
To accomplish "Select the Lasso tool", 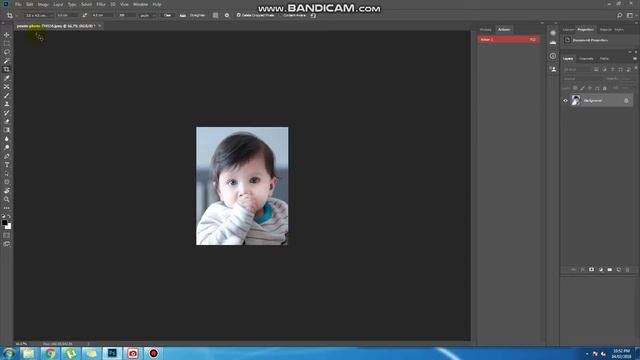I will point(7,52).
